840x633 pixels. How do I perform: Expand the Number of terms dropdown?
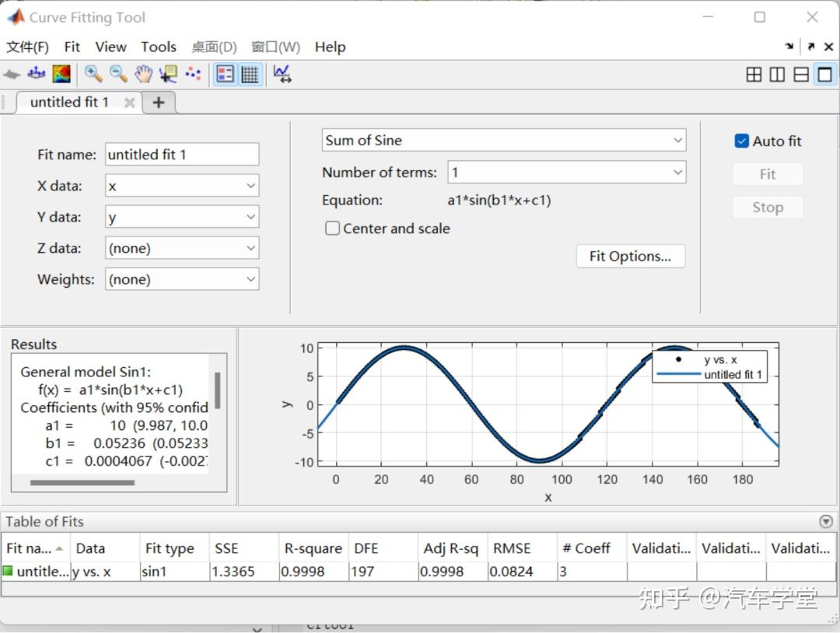pos(566,172)
